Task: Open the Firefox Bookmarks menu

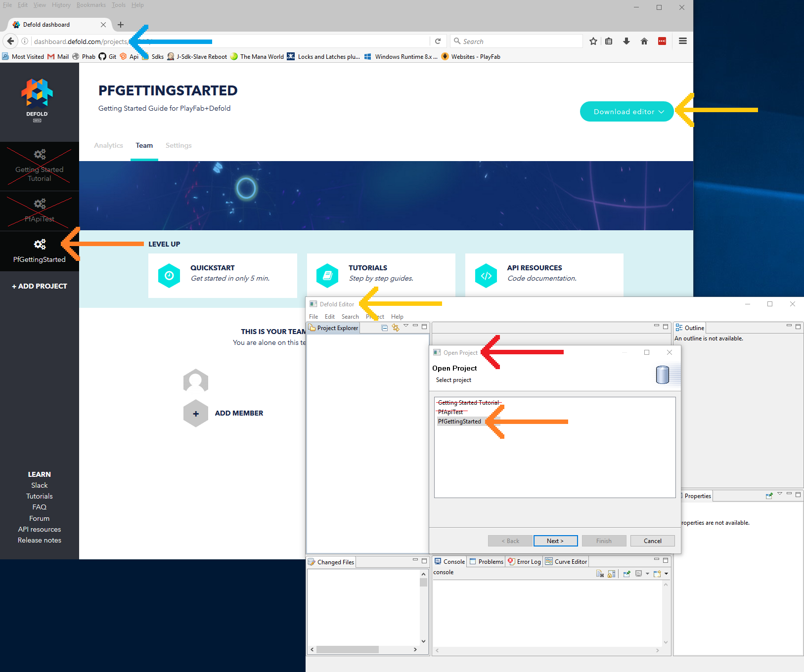Action: click(91, 5)
